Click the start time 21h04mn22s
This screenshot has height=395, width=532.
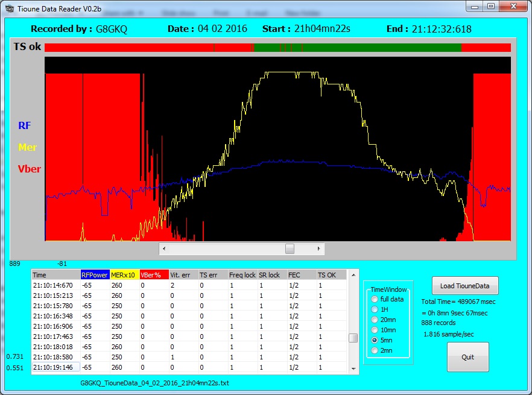[x=322, y=28]
